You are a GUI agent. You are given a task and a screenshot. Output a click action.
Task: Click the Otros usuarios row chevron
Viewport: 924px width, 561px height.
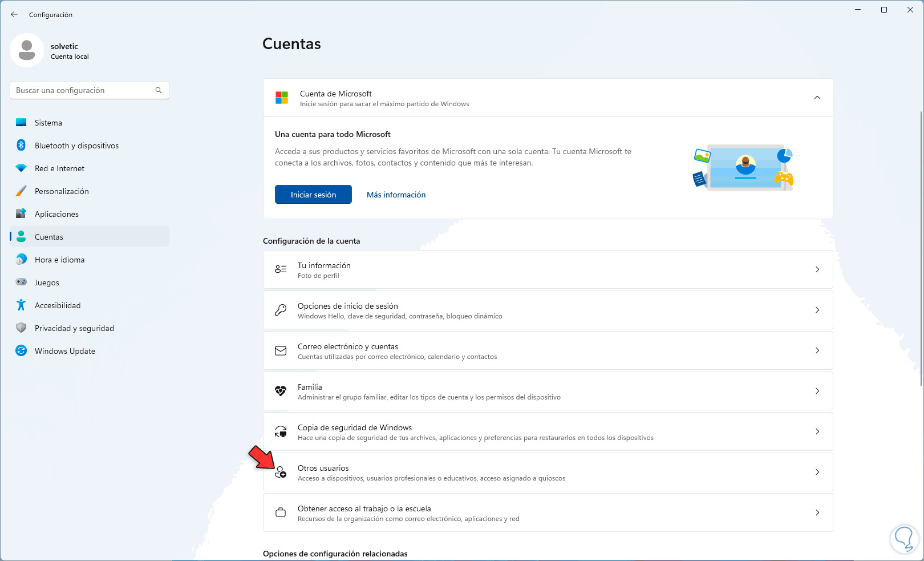click(817, 472)
